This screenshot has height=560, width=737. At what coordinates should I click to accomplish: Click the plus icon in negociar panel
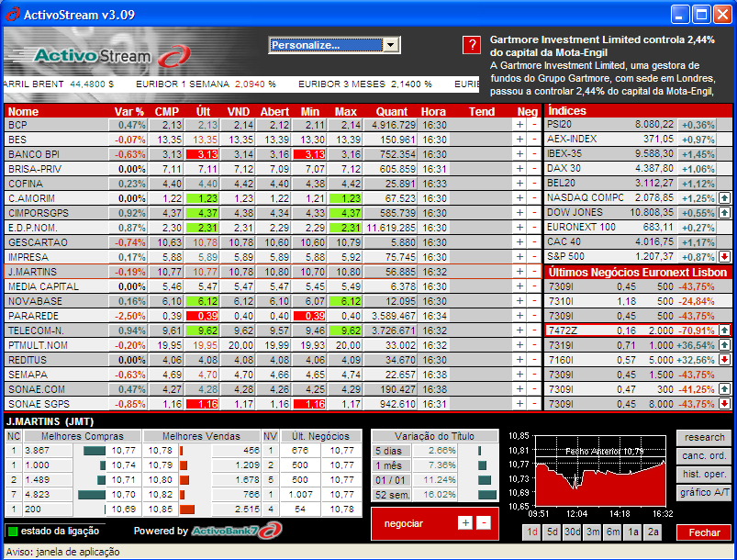(465, 522)
